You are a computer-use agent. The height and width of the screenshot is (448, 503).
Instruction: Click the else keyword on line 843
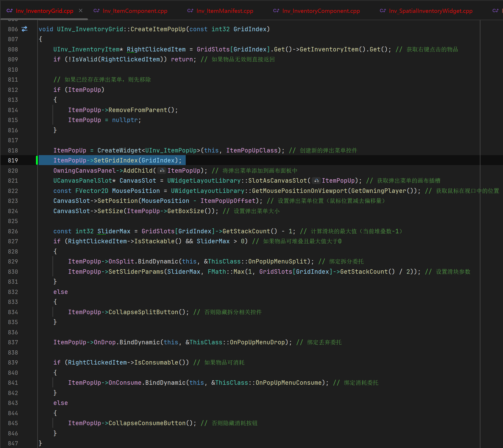(61, 403)
